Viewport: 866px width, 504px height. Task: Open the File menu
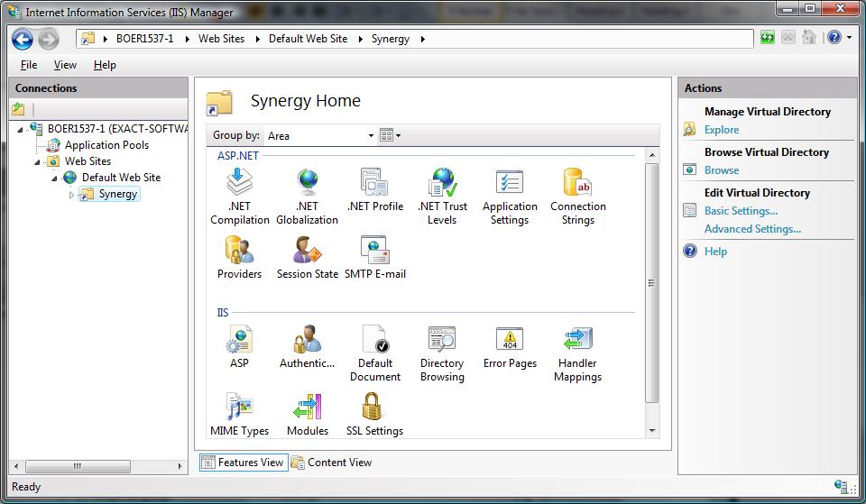click(x=29, y=65)
